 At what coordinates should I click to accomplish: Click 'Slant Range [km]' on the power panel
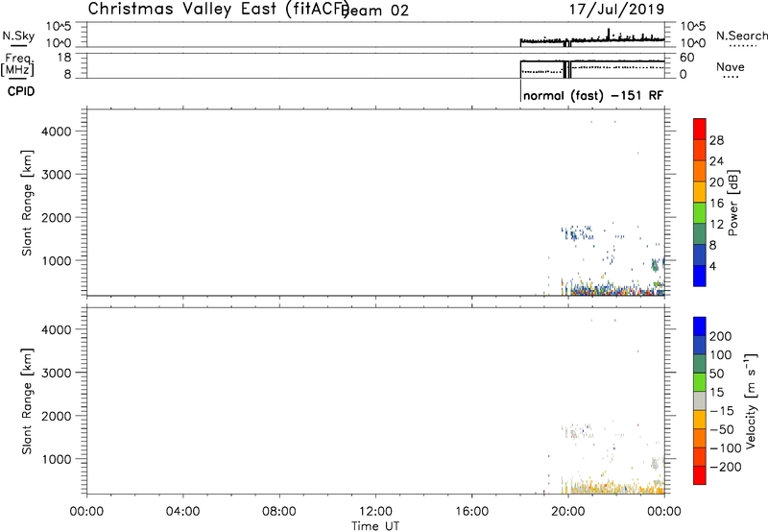(x=27, y=203)
